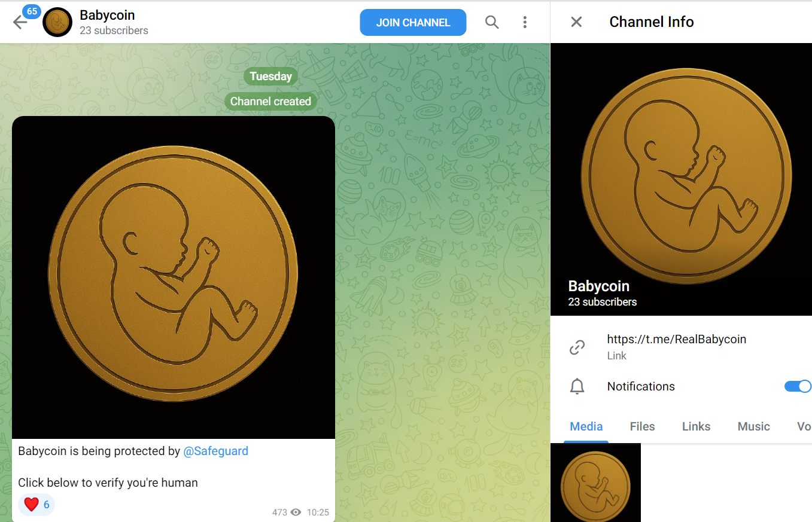Click the notifications bell icon
Viewport: 812px width, 522px height.
577,387
